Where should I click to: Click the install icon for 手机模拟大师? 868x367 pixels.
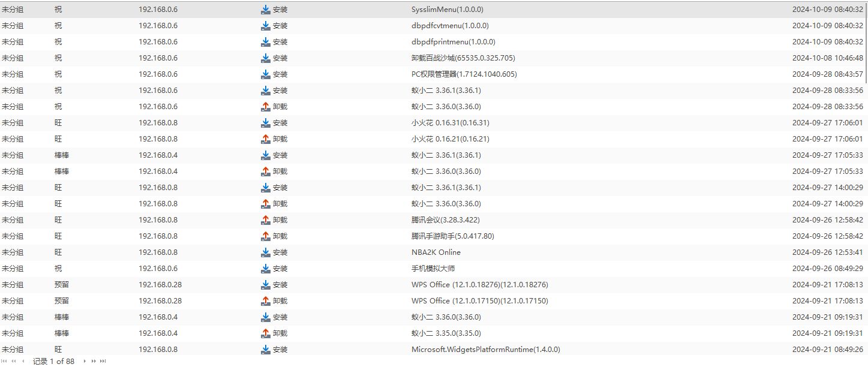pyautogui.click(x=266, y=269)
